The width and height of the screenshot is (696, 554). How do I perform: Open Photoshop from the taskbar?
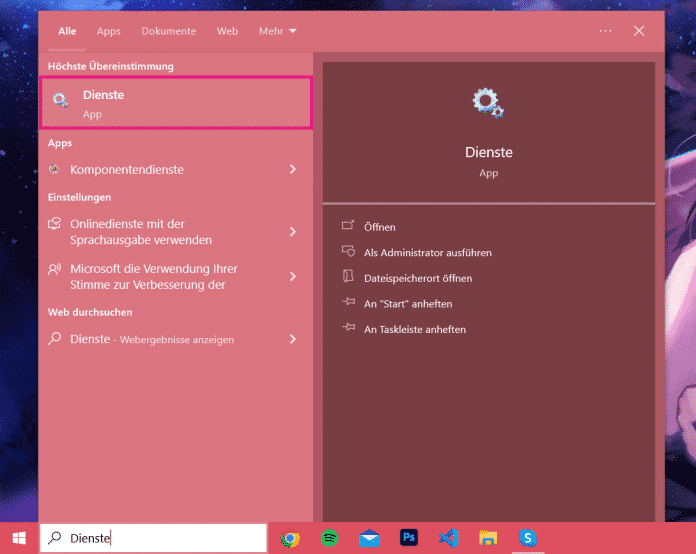coord(409,538)
